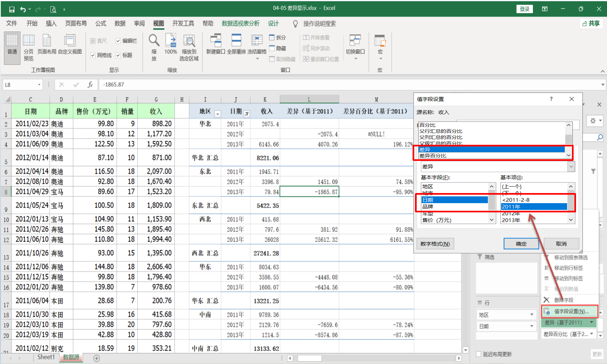Open a New Window (新建窗口)

[215, 45]
